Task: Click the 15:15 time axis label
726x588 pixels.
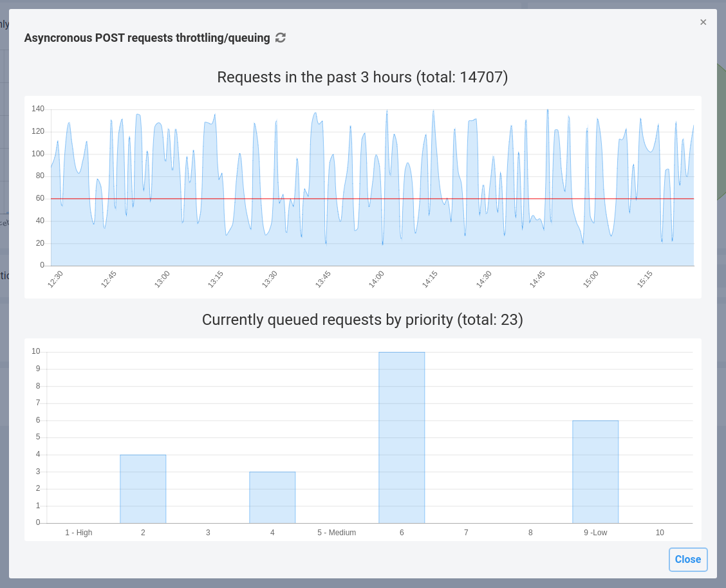Action: (644, 279)
